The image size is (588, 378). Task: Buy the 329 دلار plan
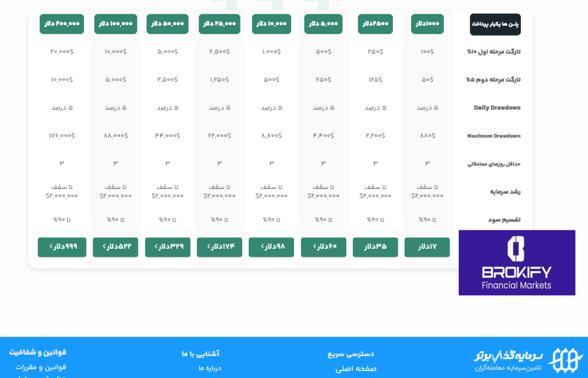(x=167, y=247)
